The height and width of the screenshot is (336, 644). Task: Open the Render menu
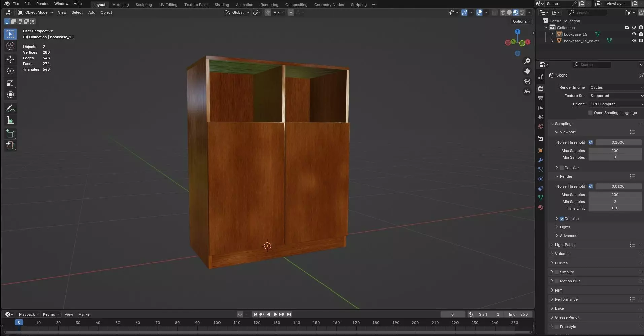[42, 4]
